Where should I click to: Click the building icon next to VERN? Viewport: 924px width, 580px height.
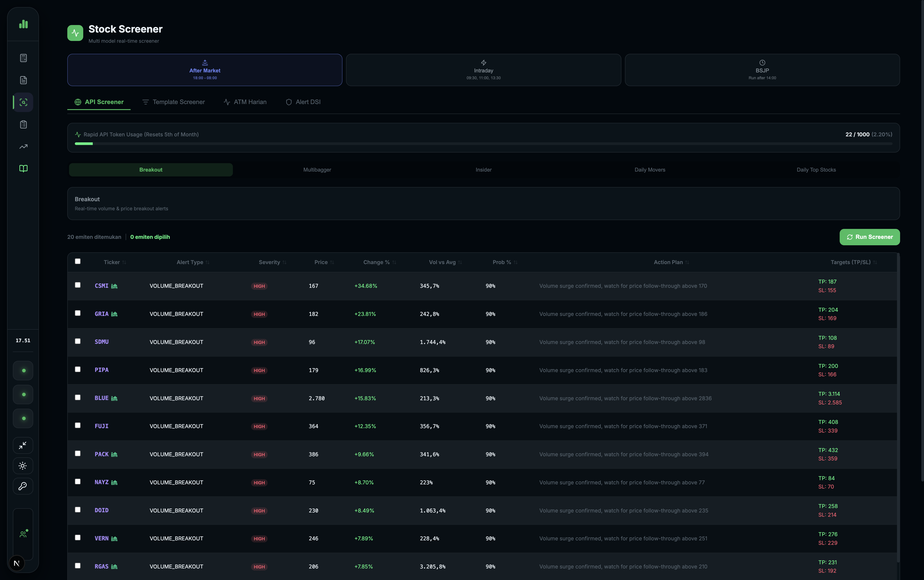[114, 539]
